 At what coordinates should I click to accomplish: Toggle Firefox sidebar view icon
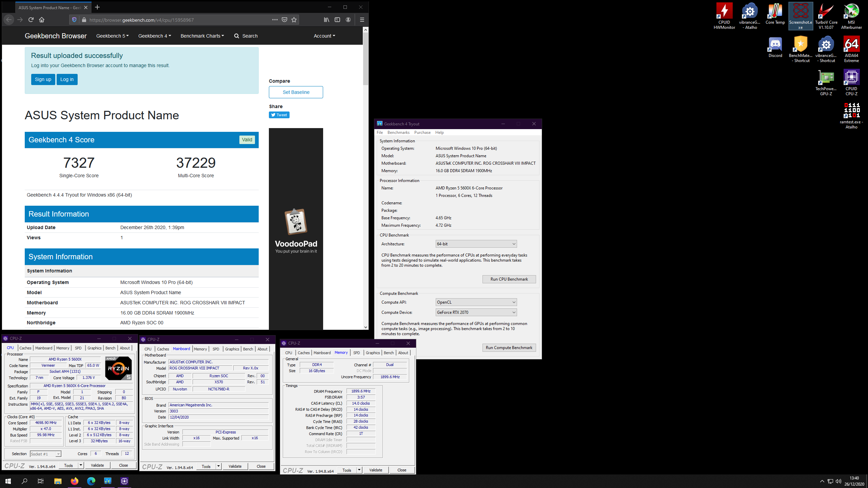coord(337,20)
